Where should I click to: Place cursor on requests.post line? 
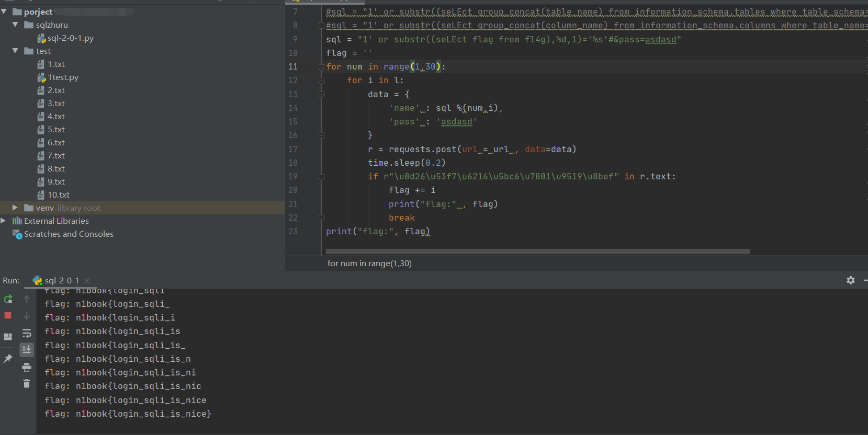tap(472, 149)
